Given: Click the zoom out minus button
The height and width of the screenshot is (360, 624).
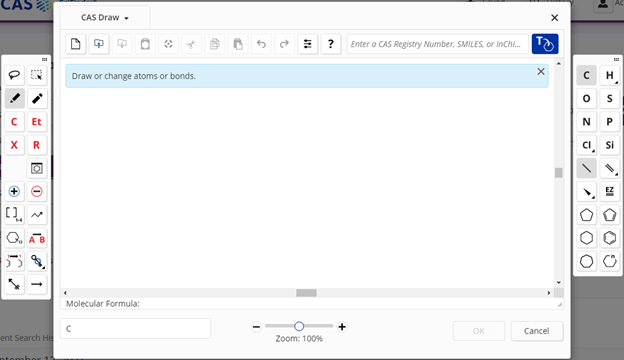Looking at the screenshot, I should pyautogui.click(x=256, y=327).
